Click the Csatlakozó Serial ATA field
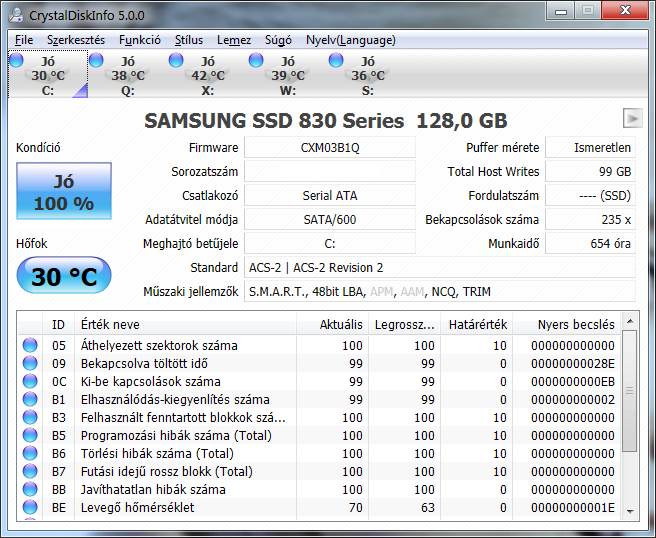Image resolution: width=656 pixels, height=538 pixels. [330, 195]
